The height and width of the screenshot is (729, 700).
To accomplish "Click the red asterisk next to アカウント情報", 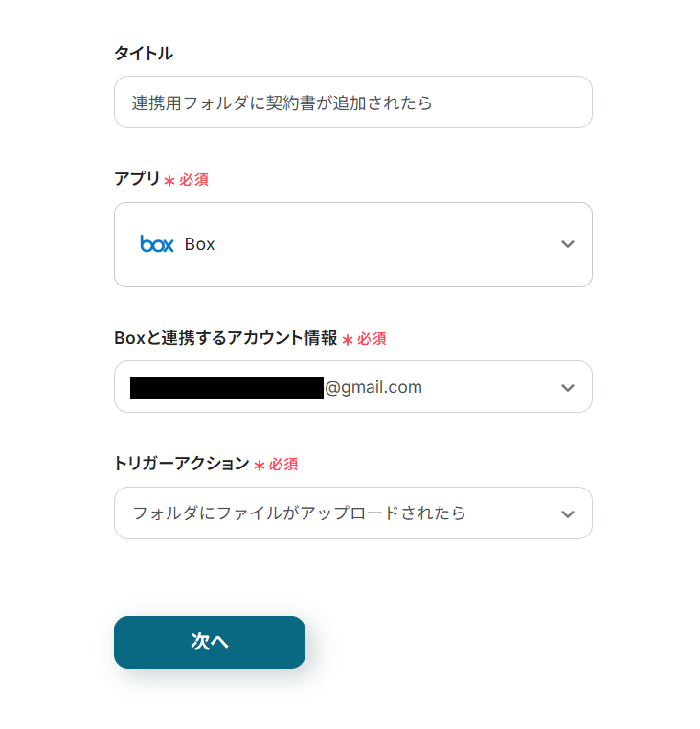I will click(348, 340).
